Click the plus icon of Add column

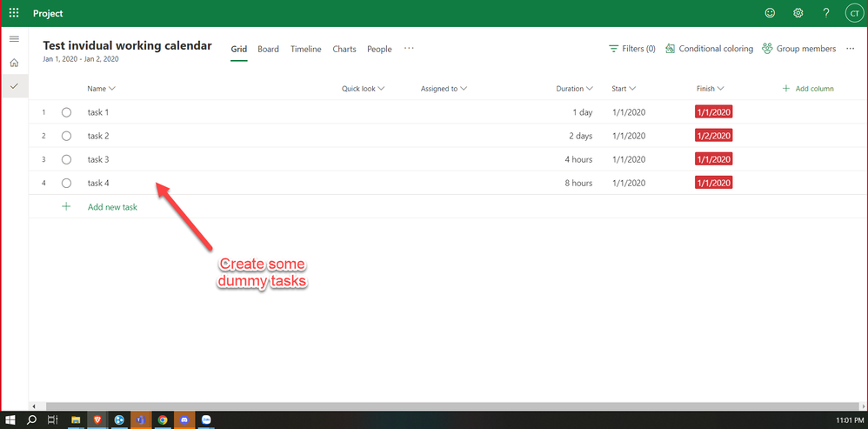point(786,89)
